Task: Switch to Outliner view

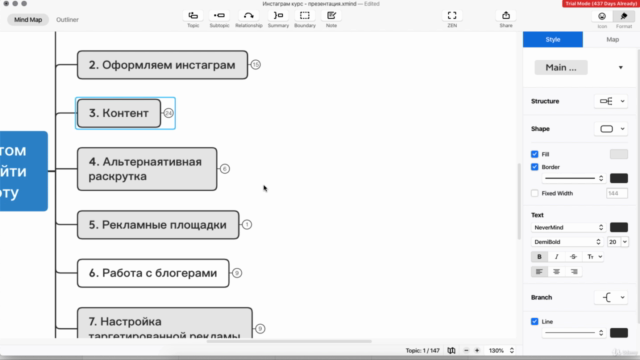Action: point(67,20)
